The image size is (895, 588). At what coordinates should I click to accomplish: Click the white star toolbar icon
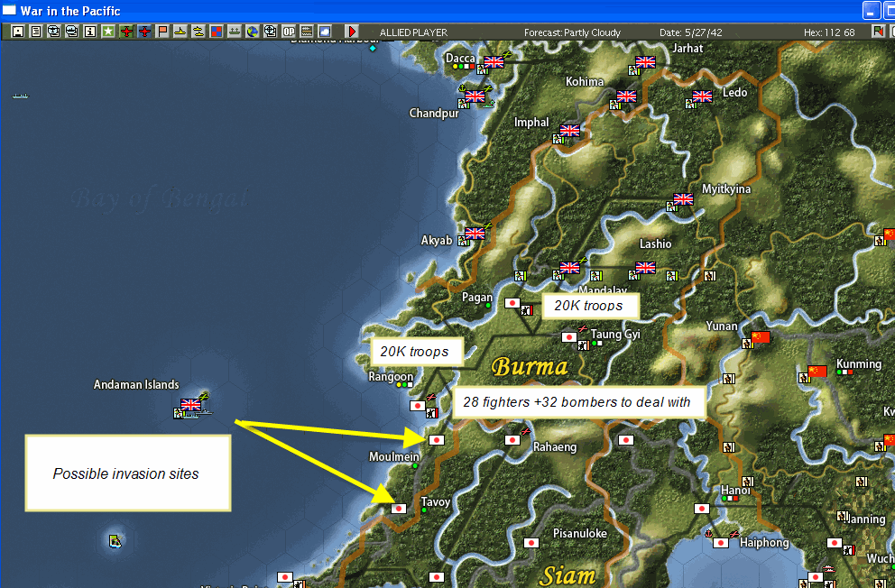(x=108, y=32)
